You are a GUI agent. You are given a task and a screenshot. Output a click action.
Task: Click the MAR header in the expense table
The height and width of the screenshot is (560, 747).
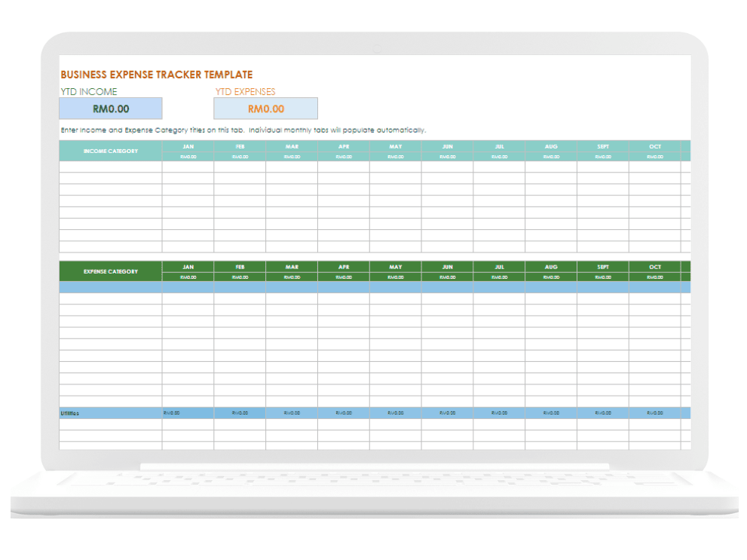pyautogui.click(x=292, y=267)
